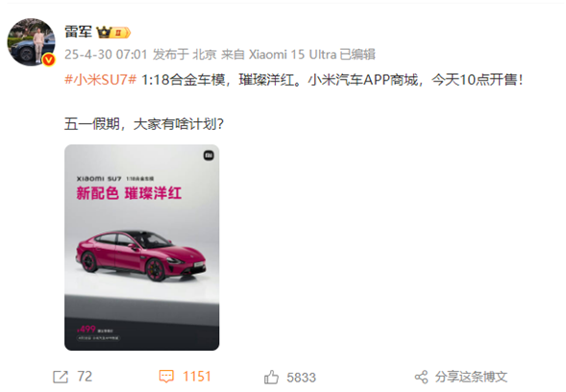Click the 新配色 璀璨洋红 poster heading
This screenshot has width=566, height=392.
pos(129,193)
